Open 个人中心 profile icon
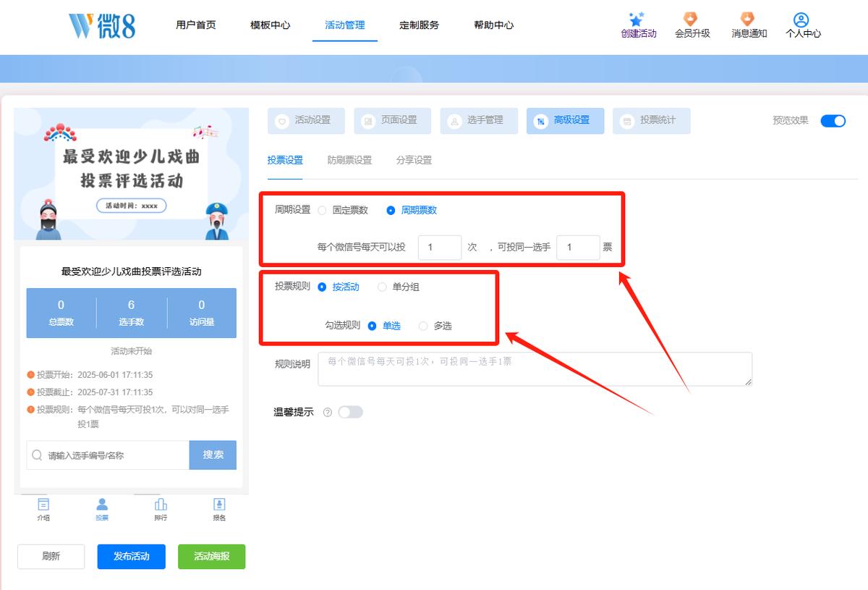 (801, 20)
